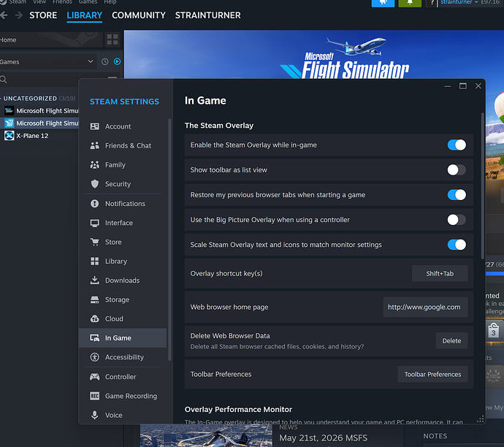Open the STRAINTURNER profile tab
The width and height of the screenshot is (504, 447).
(x=207, y=15)
